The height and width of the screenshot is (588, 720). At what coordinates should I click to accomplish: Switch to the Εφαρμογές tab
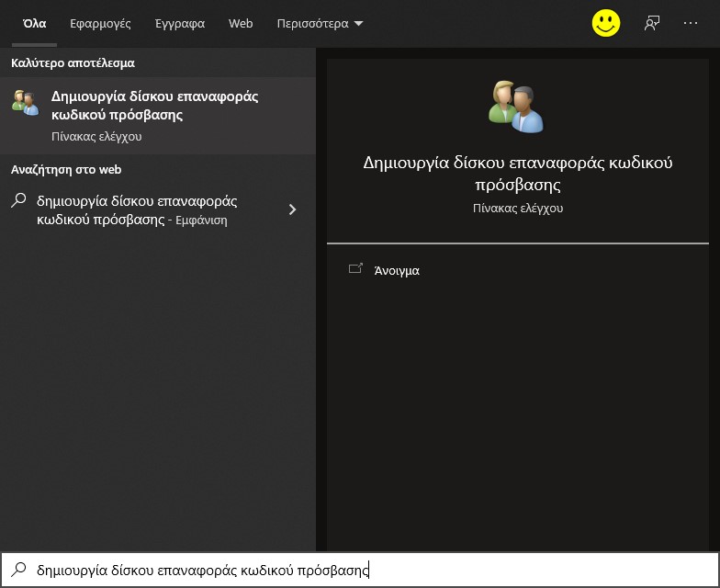tap(100, 24)
